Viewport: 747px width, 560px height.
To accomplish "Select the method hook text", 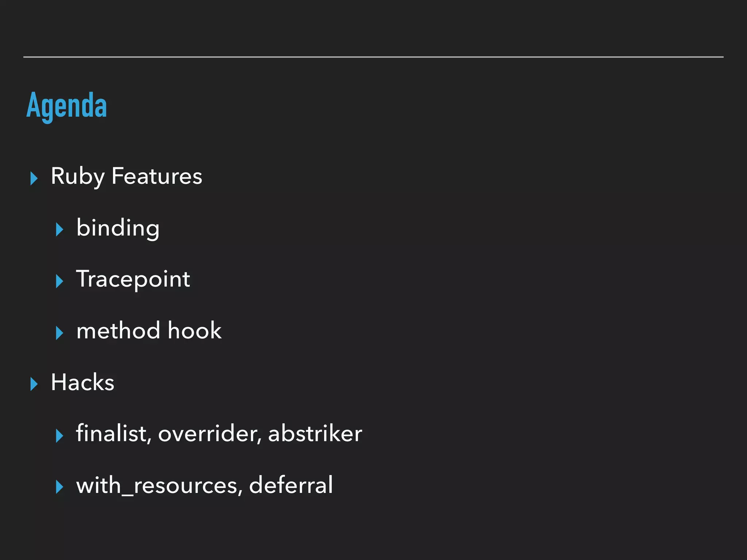I will (x=149, y=331).
